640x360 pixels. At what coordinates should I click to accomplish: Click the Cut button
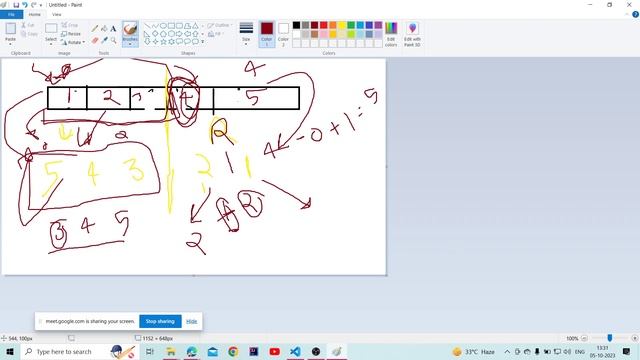pos(28,25)
